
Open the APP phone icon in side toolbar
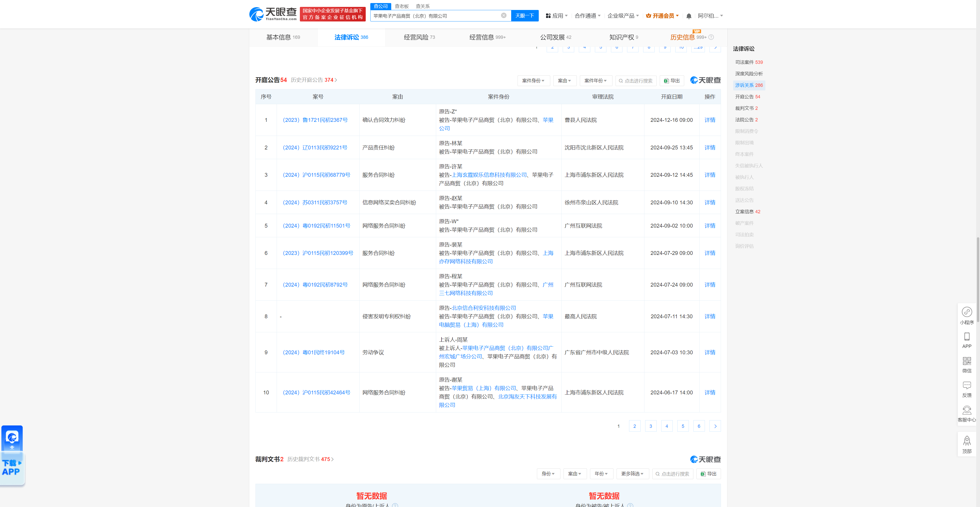(967, 340)
